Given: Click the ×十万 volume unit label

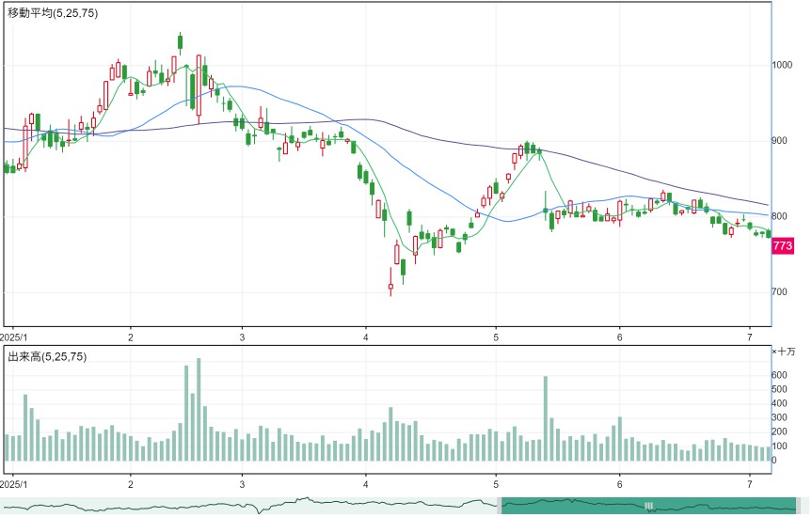Looking at the screenshot, I should coord(784,352).
